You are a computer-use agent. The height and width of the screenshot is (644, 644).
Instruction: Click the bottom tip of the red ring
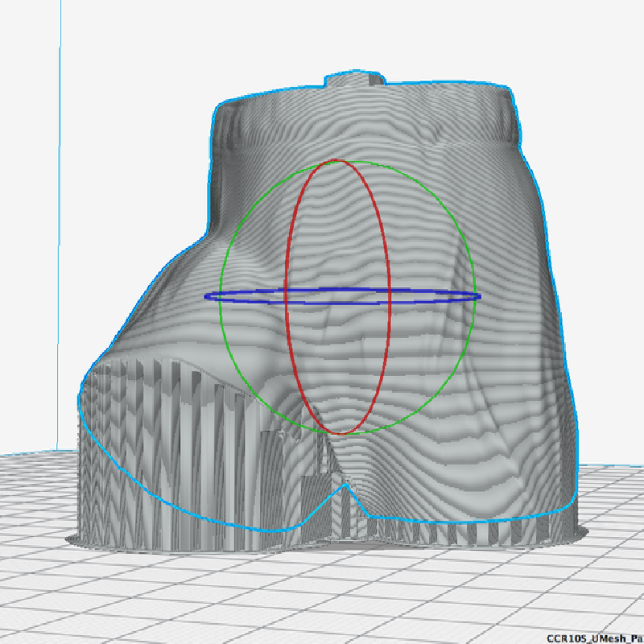click(341, 433)
